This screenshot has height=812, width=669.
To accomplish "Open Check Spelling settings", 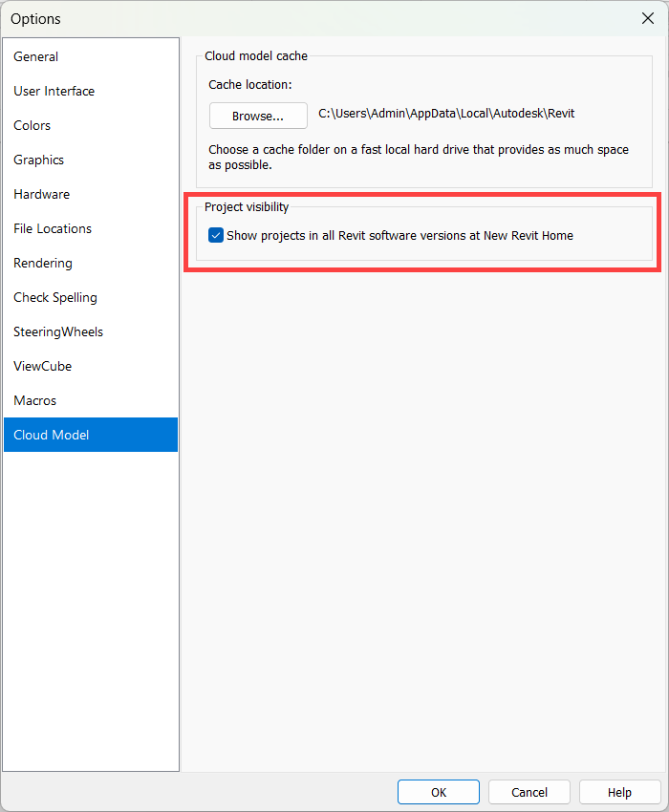I will (91, 297).
